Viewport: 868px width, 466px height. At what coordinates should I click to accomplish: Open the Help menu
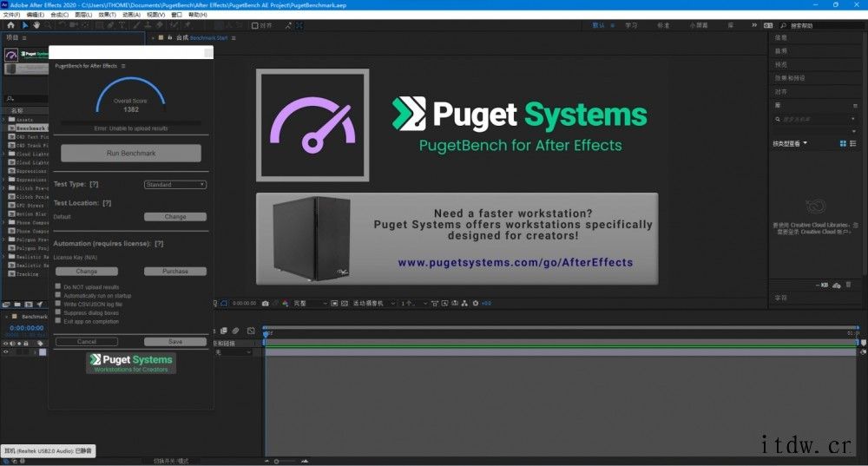198,15
